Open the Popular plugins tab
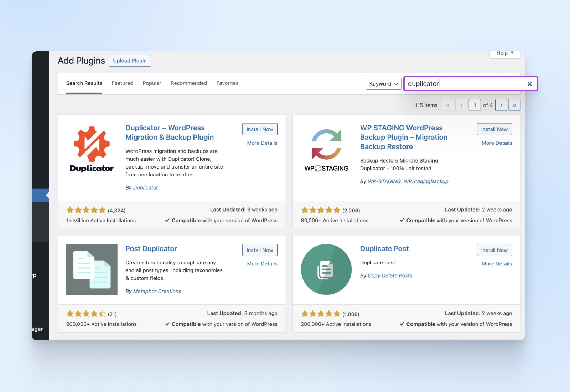570x392 pixels. point(152,83)
